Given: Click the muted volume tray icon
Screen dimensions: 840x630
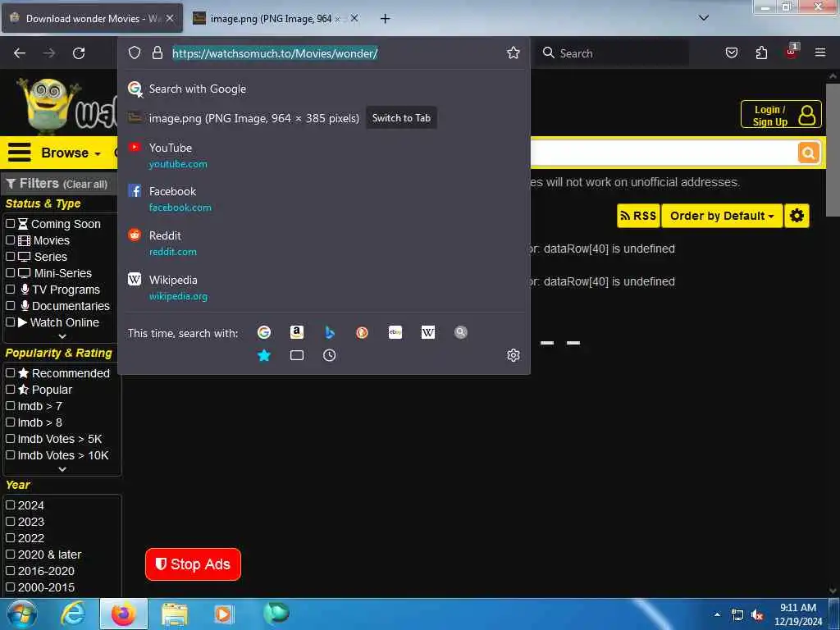Looking at the screenshot, I should click(x=757, y=615).
